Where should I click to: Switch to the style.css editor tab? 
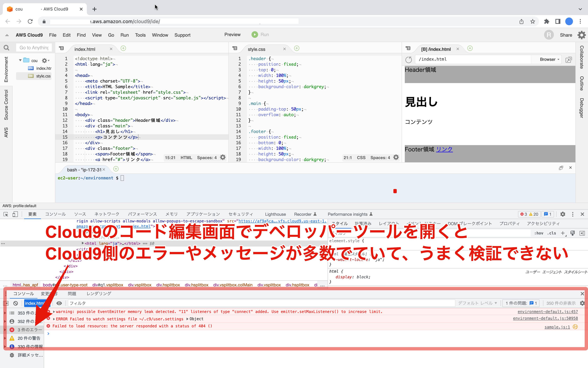[x=257, y=49]
